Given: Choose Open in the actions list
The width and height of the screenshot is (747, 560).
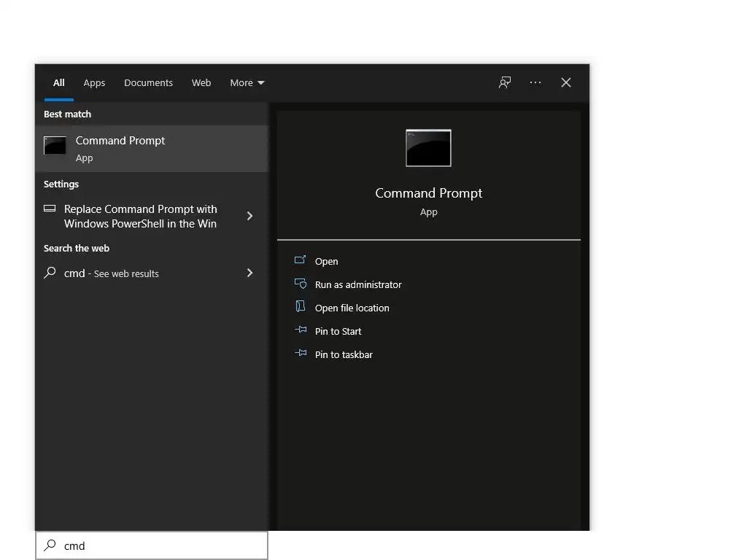Looking at the screenshot, I should [326, 262].
